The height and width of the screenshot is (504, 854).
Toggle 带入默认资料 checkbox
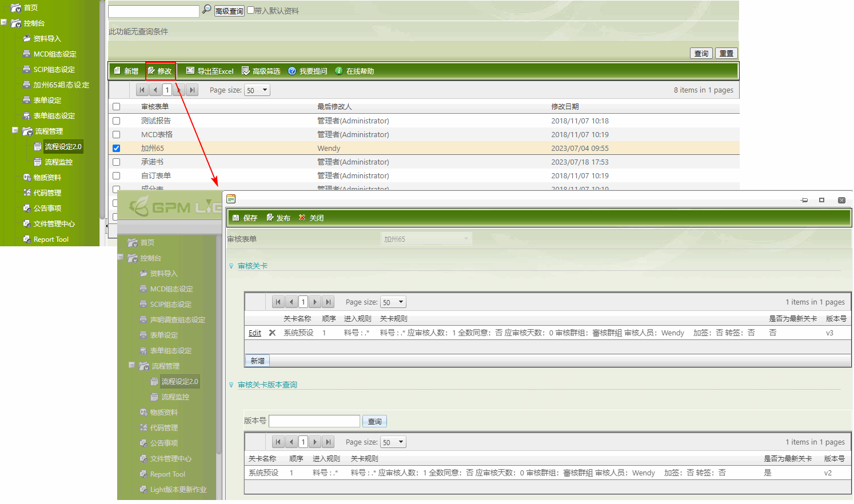click(x=250, y=10)
